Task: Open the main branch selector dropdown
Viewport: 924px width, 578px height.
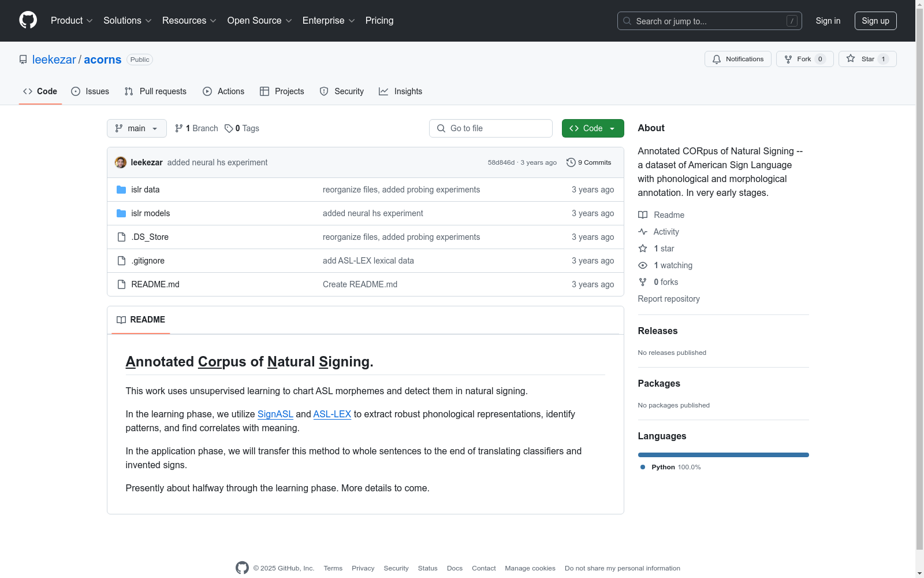Action: (x=137, y=128)
